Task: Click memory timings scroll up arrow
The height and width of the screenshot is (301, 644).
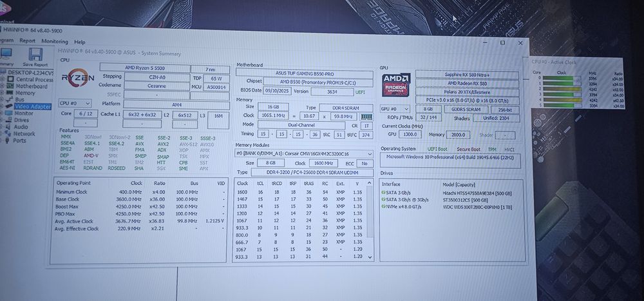Action: coord(370,183)
